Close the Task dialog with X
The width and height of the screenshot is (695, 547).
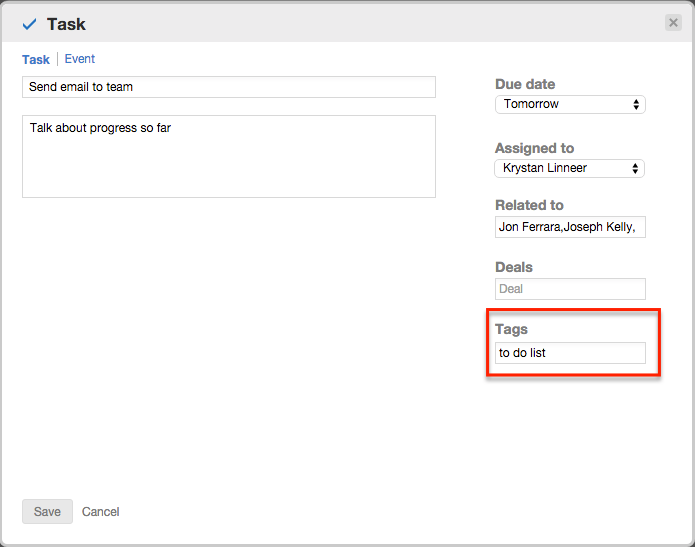coord(673,23)
